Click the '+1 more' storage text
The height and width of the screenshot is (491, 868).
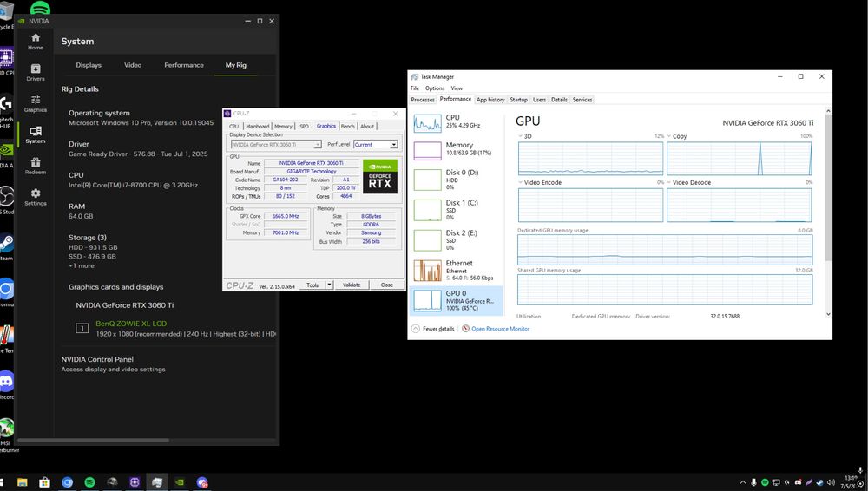click(x=82, y=265)
